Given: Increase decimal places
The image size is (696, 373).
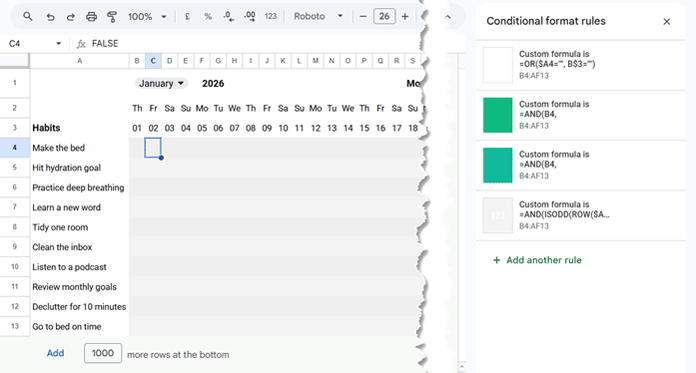Looking at the screenshot, I should pos(250,16).
